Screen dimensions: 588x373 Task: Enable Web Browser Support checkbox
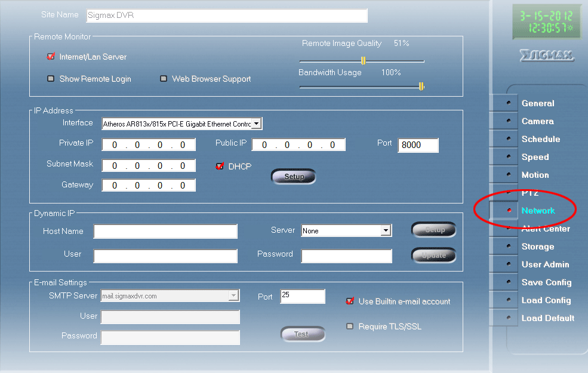(164, 79)
